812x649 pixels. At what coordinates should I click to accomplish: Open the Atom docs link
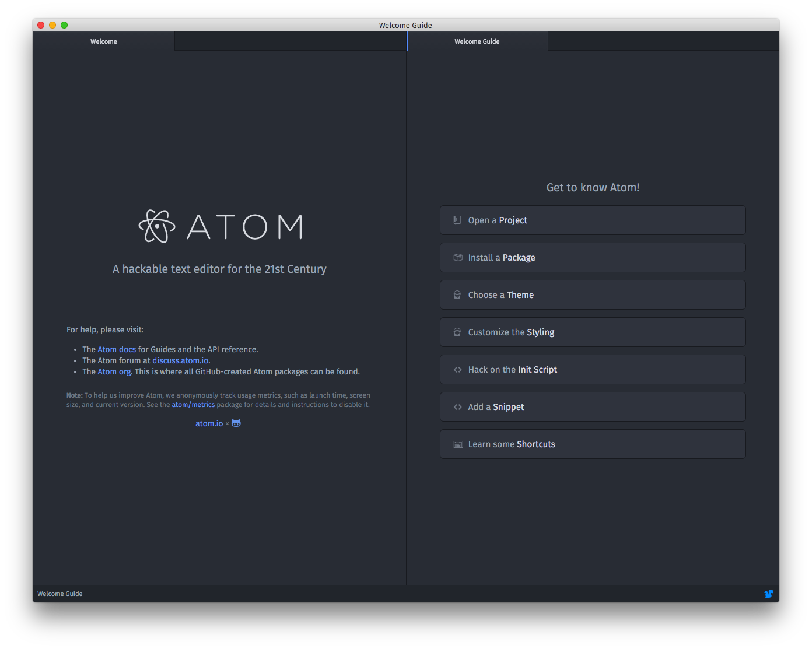click(x=117, y=349)
